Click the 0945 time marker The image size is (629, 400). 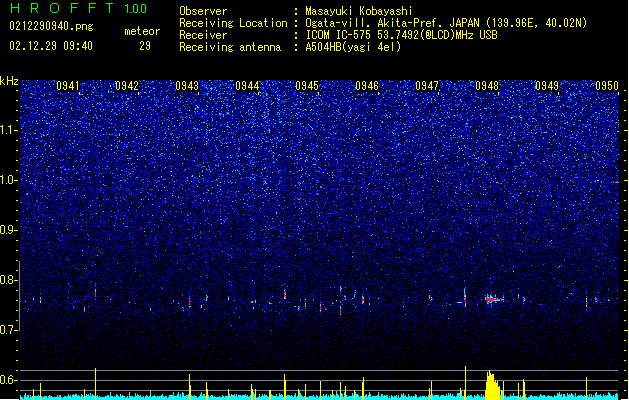coord(307,86)
